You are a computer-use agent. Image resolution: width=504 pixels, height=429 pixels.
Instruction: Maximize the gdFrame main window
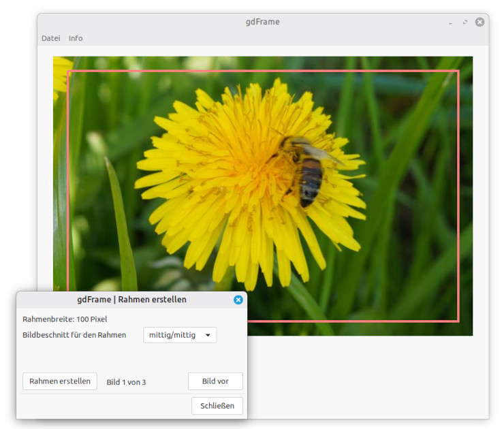coord(465,22)
